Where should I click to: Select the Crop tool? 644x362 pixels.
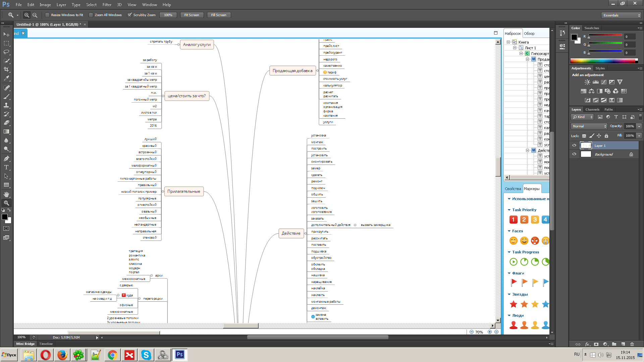click(x=6, y=69)
